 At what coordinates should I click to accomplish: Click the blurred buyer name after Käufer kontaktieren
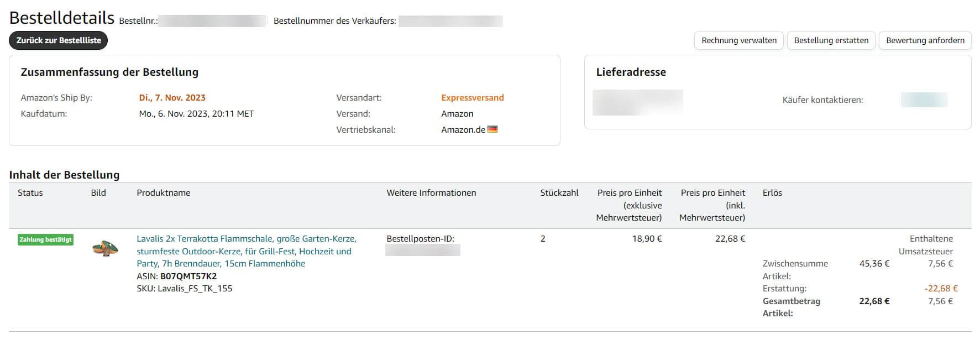(x=924, y=100)
